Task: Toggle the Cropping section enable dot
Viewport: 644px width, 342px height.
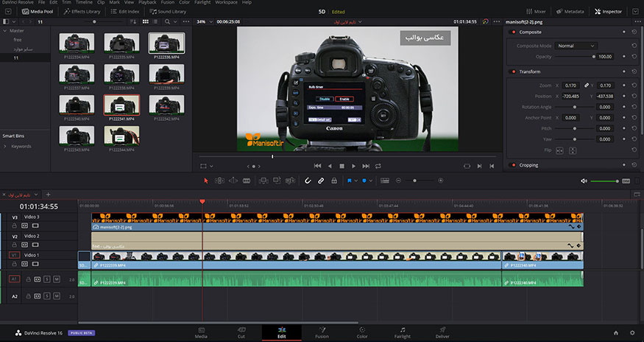Action: [513, 165]
